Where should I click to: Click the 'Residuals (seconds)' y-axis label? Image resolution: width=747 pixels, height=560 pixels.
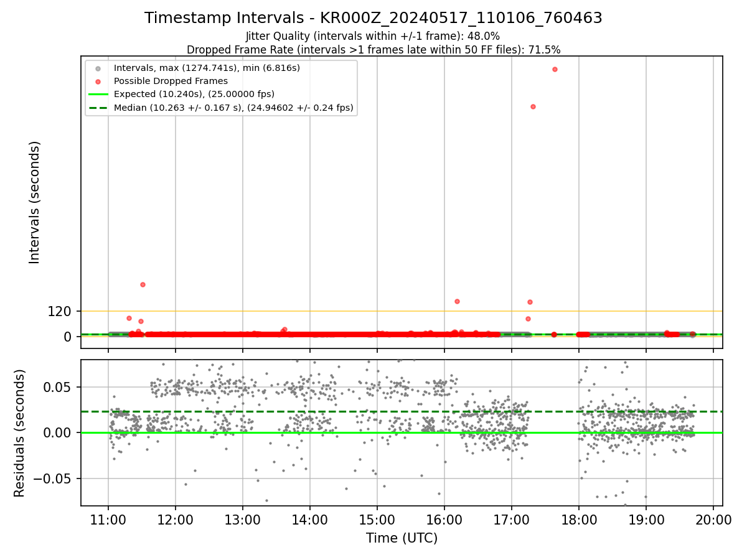(20, 433)
